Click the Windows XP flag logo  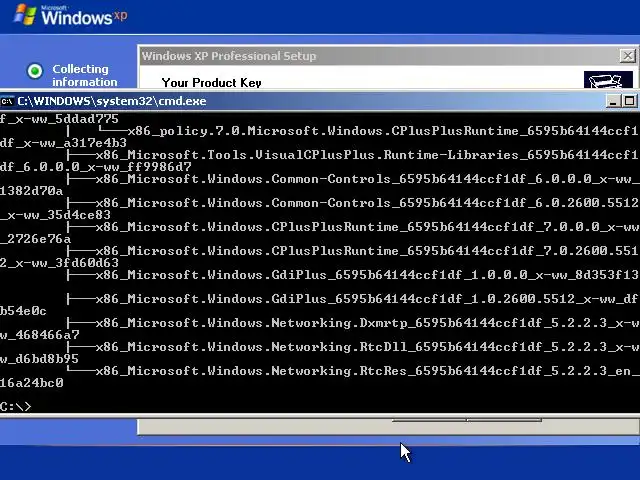[x=25, y=15]
